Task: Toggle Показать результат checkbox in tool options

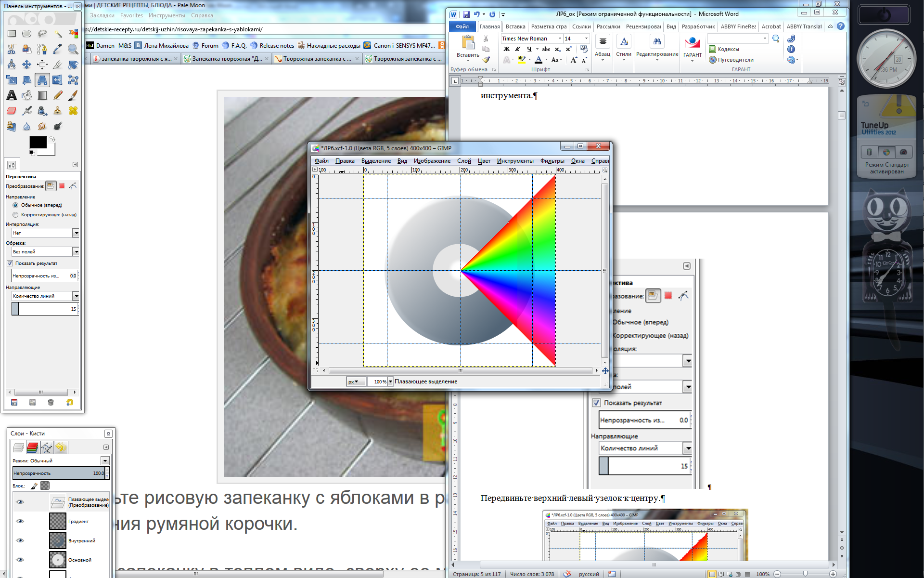Action: pyautogui.click(x=10, y=263)
